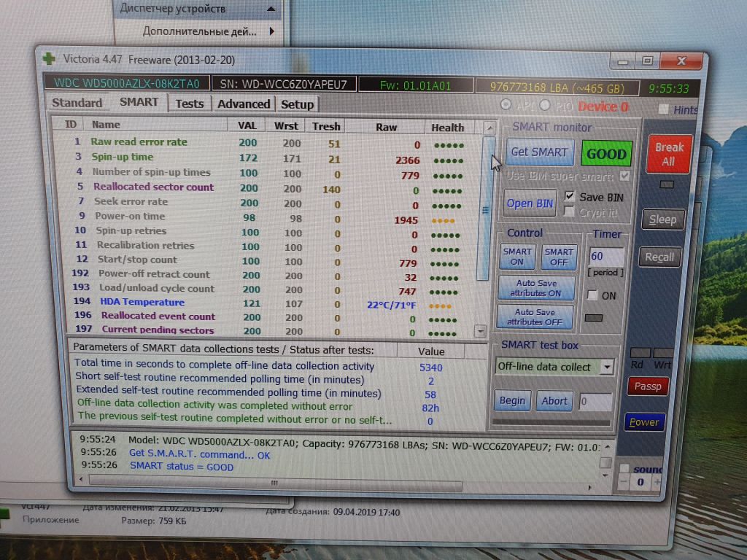Switch to the Setup tab
The width and height of the screenshot is (747, 560).
(x=298, y=105)
